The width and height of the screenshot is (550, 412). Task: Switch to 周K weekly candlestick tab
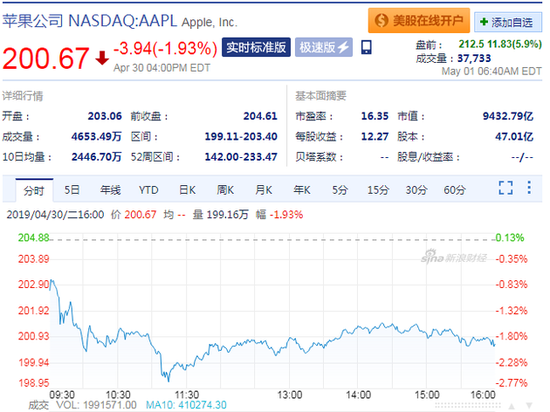[x=225, y=190]
